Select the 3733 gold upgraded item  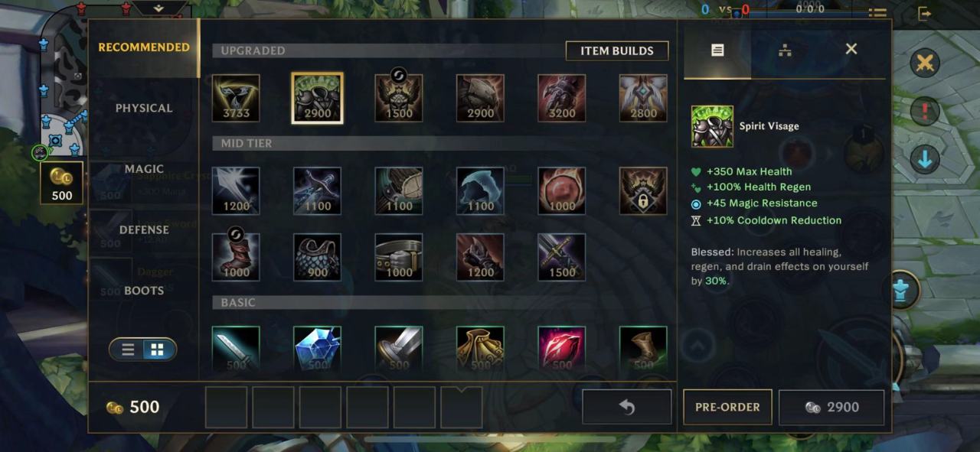click(x=236, y=98)
